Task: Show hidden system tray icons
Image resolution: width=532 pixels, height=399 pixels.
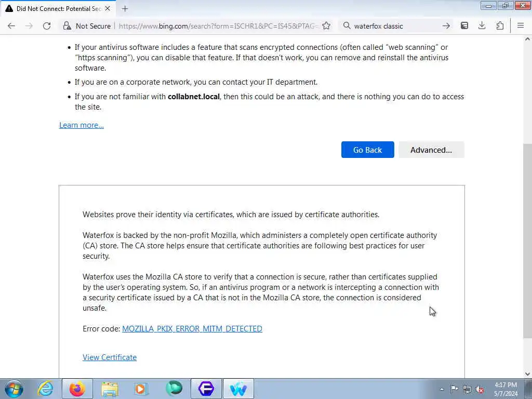Action: click(442, 389)
